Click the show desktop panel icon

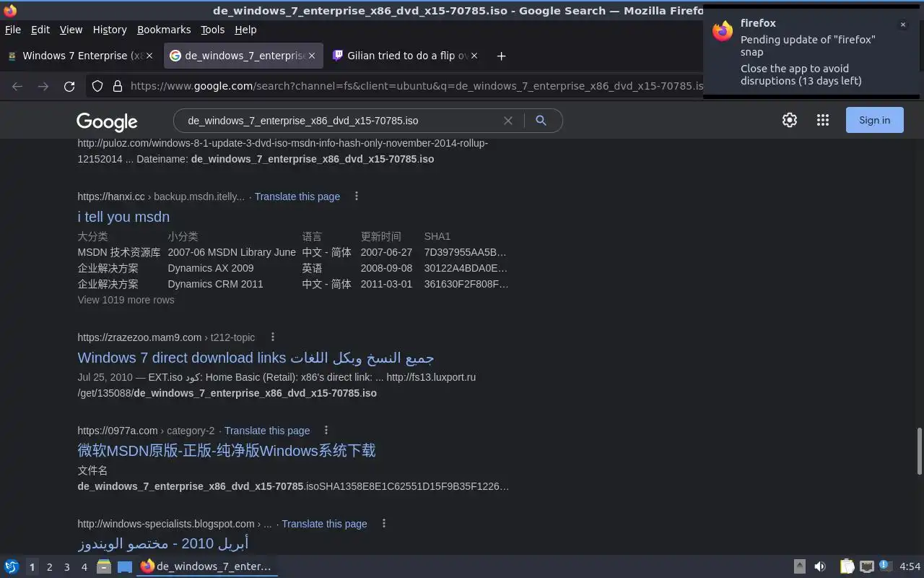click(x=125, y=566)
